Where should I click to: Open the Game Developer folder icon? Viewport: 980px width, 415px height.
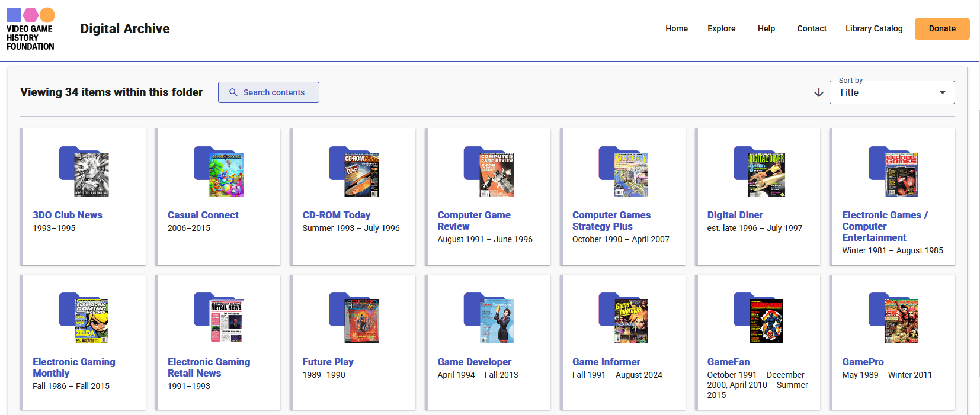click(489, 318)
